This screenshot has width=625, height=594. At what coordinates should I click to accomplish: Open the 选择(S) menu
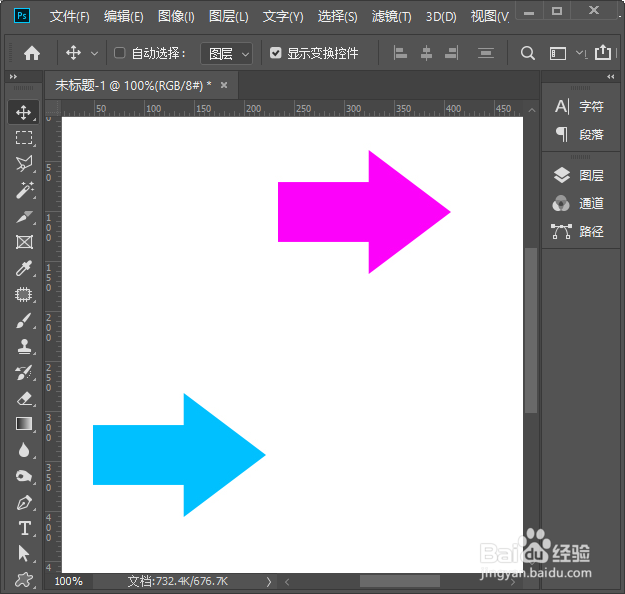point(337,16)
